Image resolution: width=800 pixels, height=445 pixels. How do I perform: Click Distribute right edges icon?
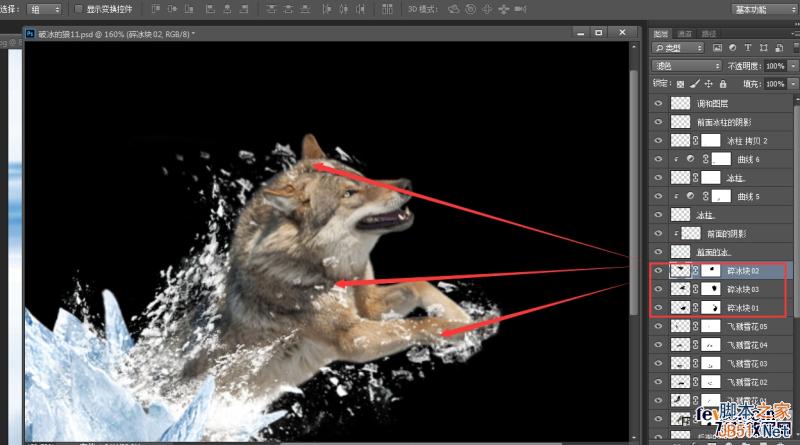coord(361,9)
